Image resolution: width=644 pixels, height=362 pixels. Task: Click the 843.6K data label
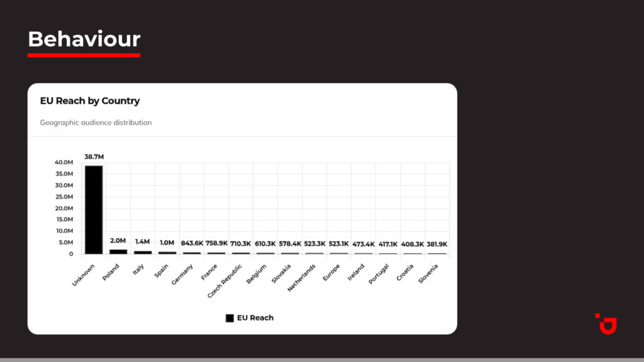(x=192, y=243)
